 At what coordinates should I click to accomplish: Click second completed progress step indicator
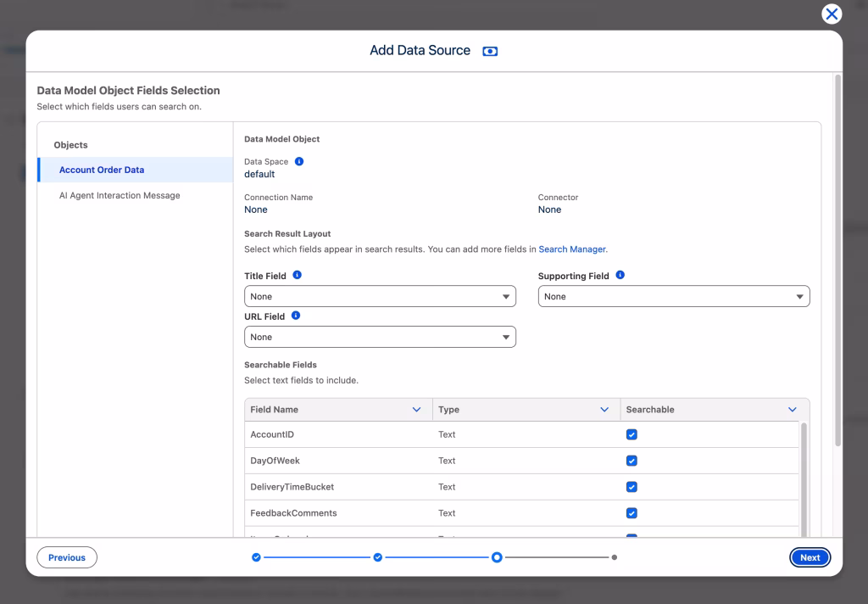377,557
